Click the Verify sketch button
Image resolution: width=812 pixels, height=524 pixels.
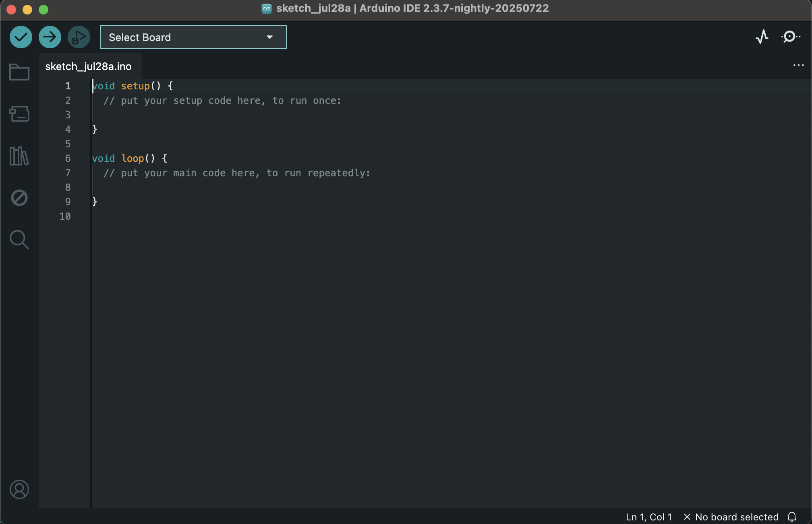click(21, 37)
